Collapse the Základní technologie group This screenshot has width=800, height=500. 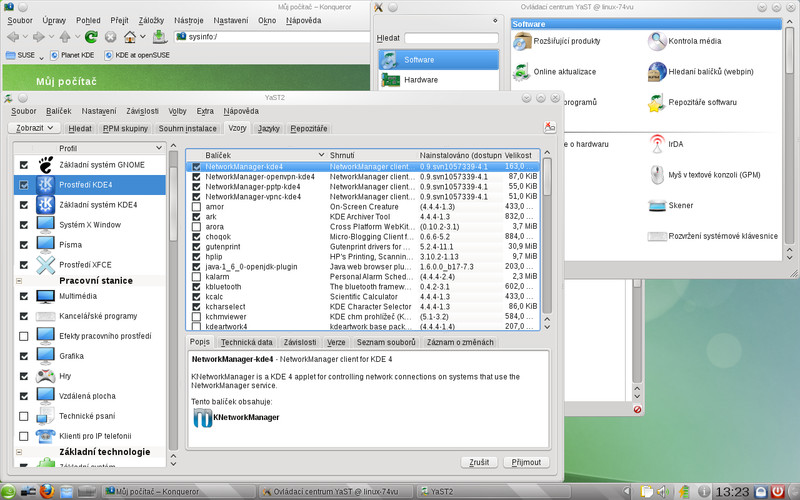[19, 452]
